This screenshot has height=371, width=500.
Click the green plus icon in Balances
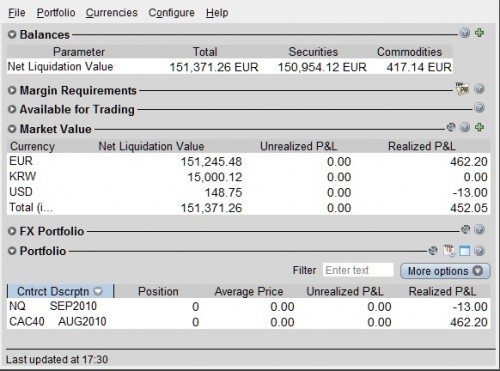click(x=479, y=33)
